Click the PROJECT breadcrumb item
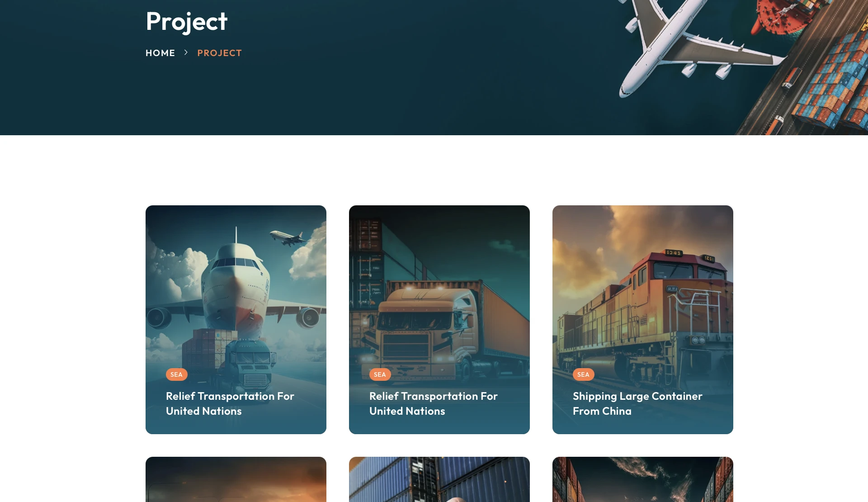868x502 pixels. tap(219, 53)
